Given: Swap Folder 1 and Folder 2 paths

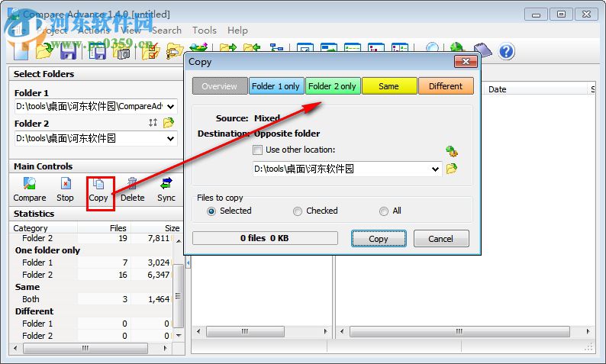Looking at the screenshot, I should tap(153, 123).
